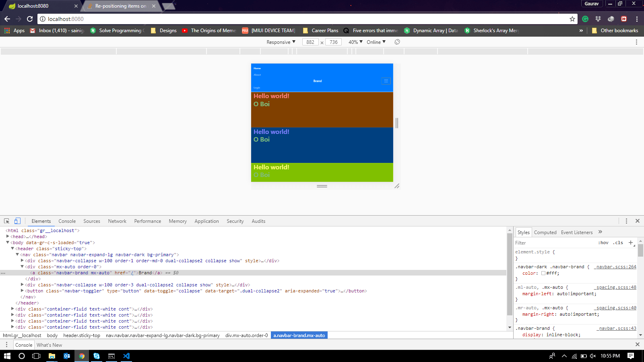This screenshot has width=644, height=362.
Task: Click the Grammarly extension icon
Action: click(x=584, y=19)
